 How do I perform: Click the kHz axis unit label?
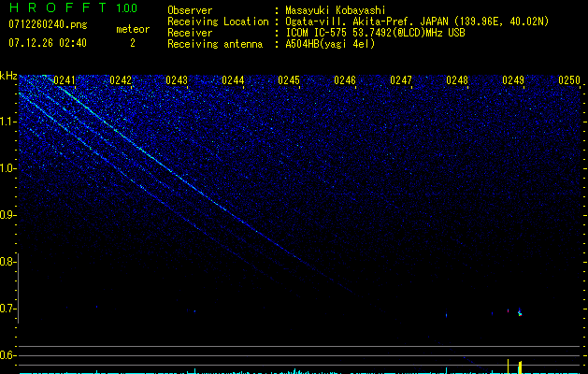[8, 76]
